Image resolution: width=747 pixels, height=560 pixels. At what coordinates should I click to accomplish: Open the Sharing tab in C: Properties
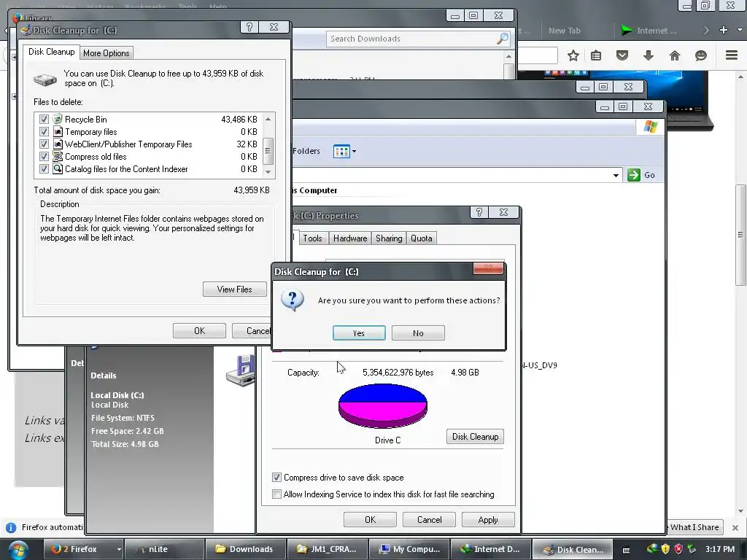pos(389,238)
